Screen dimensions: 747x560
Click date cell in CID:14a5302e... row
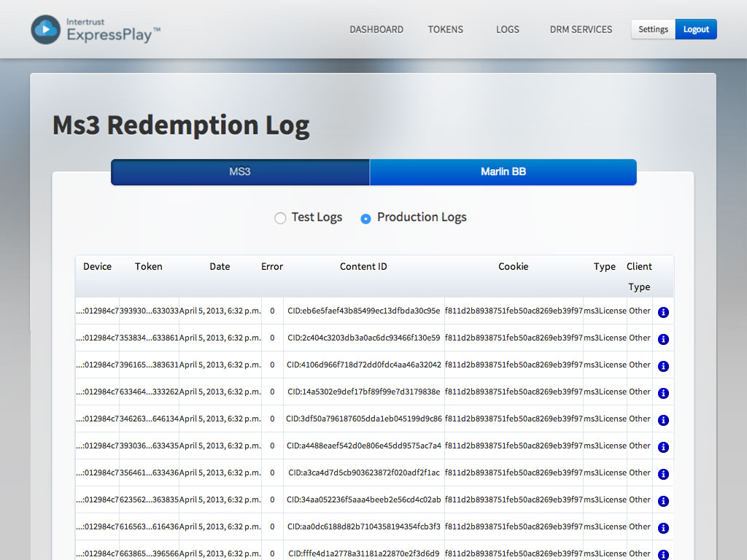click(x=220, y=392)
